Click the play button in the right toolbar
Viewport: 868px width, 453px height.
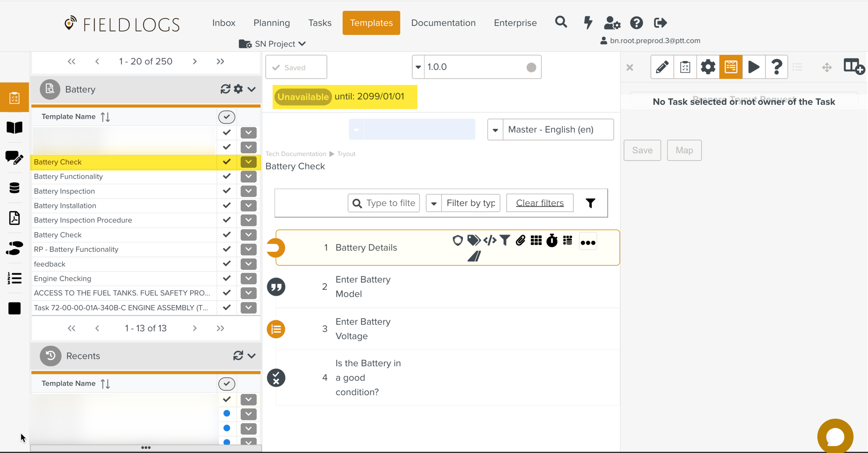coord(753,67)
